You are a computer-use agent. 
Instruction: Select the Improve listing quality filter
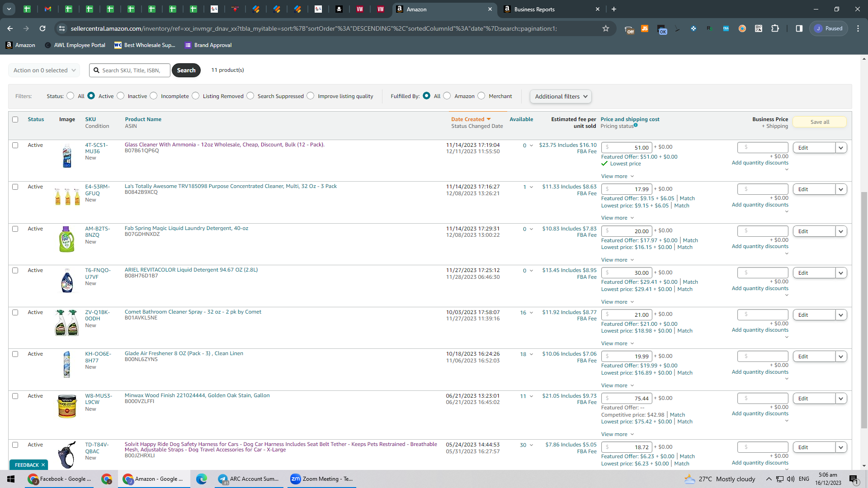coord(310,96)
